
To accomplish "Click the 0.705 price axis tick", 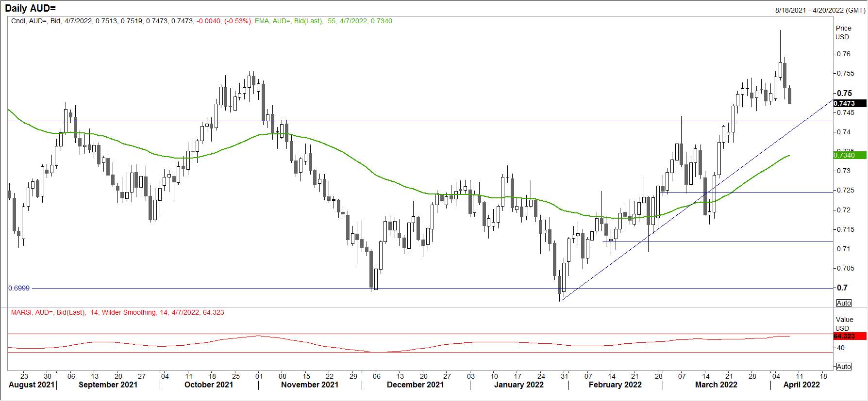I will [846, 268].
